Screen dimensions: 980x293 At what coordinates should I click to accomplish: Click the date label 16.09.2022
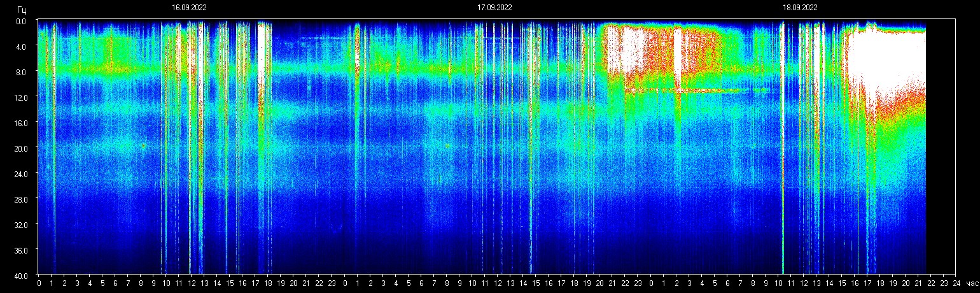[x=189, y=8]
